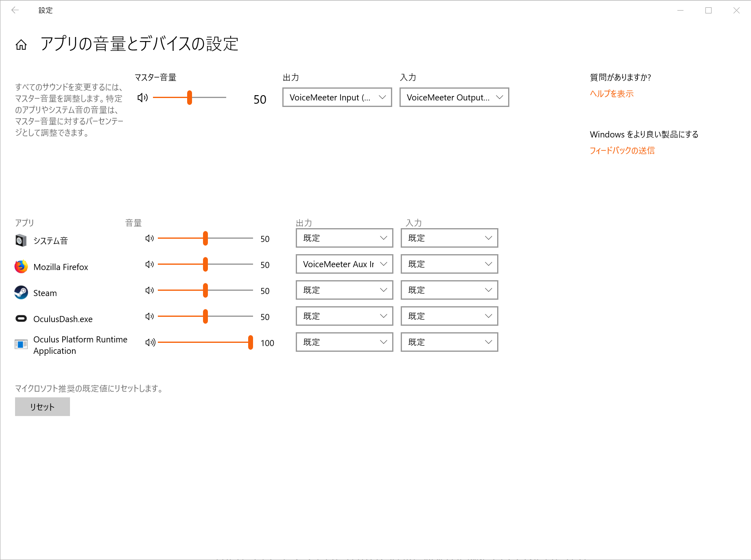Image resolution: width=751 pixels, height=560 pixels.
Task: Open Steam input dropdown
Action: click(450, 290)
